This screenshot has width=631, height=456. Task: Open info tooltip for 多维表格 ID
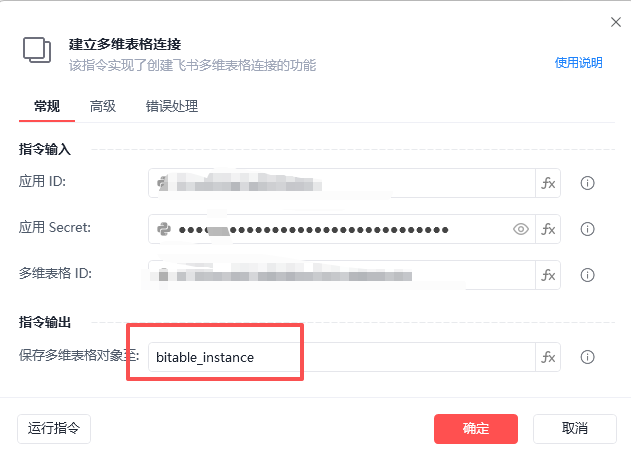(x=587, y=275)
